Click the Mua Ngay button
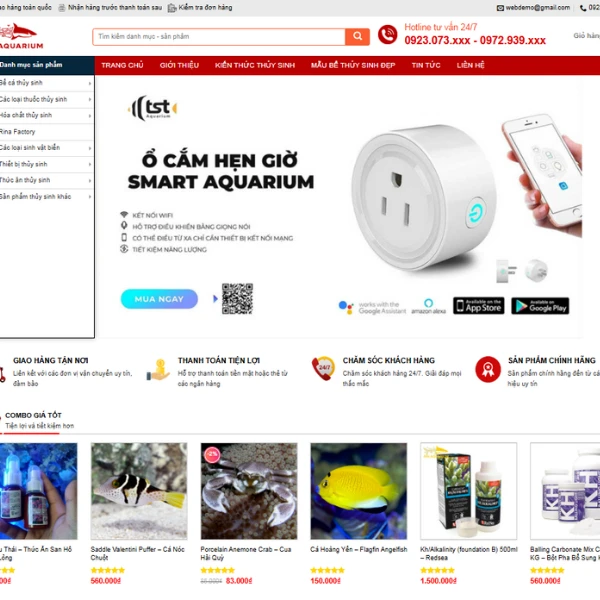Viewport: 600px width, 600px height. [x=159, y=299]
